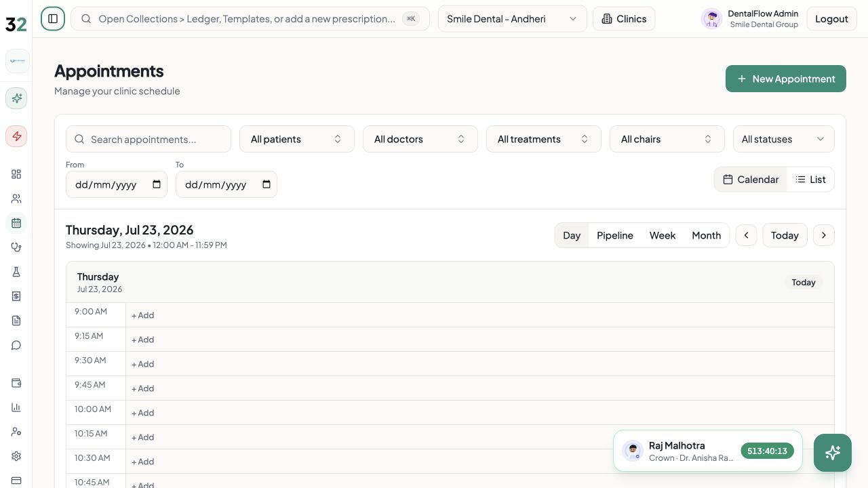Viewport: 868px width, 488px height.
Task: Click the 9:00 AM time label
Action: (91, 312)
